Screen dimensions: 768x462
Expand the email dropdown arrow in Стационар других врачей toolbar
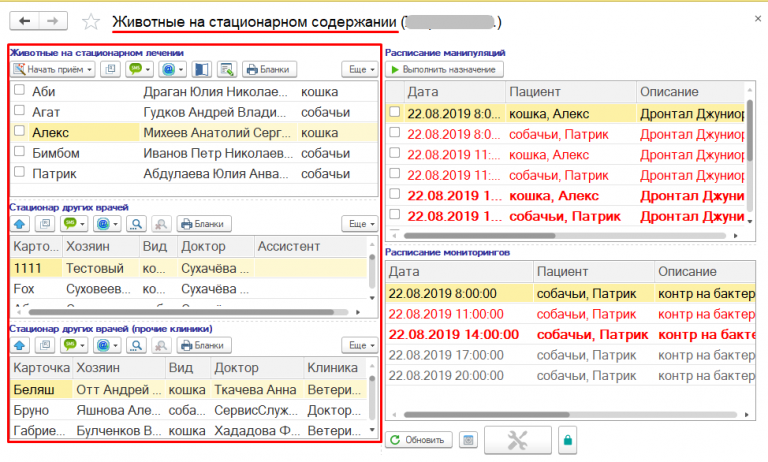point(115,224)
